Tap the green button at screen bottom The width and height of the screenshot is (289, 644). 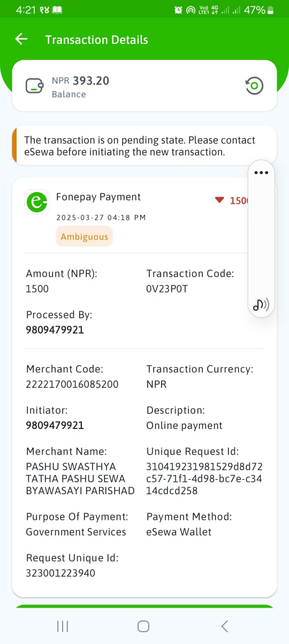144,607
